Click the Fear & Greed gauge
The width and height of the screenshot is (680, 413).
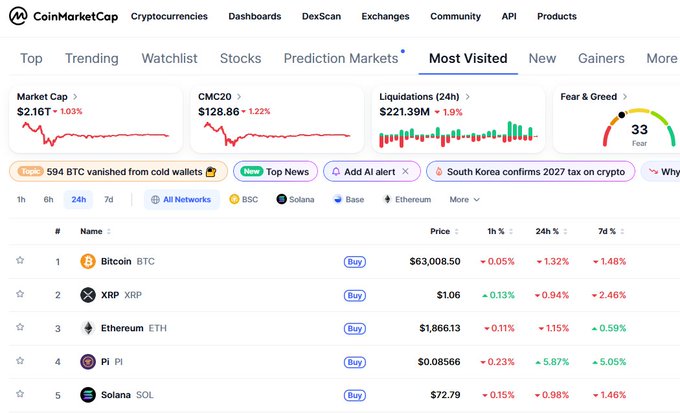639,128
